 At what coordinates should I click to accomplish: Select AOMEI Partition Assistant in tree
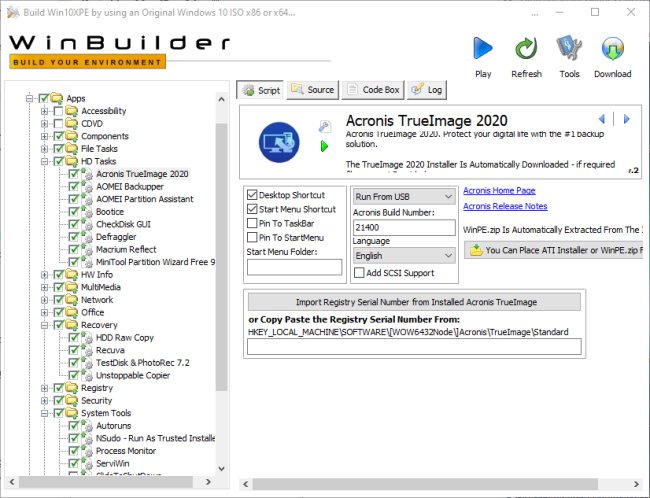145,199
